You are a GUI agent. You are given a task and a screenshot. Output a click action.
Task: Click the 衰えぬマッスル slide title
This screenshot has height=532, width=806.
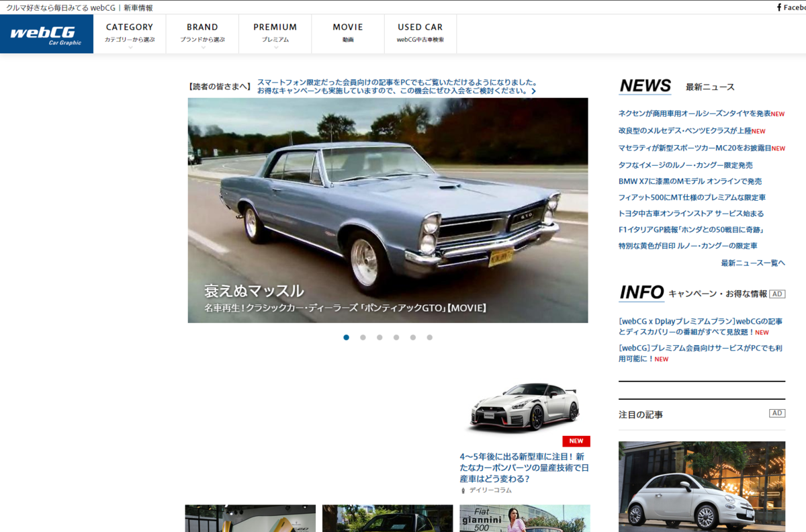pos(254,291)
